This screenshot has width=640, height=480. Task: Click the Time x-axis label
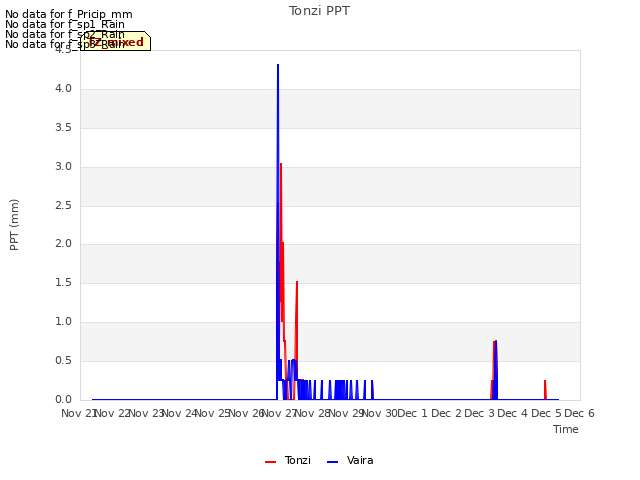pyautogui.click(x=566, y=429)
